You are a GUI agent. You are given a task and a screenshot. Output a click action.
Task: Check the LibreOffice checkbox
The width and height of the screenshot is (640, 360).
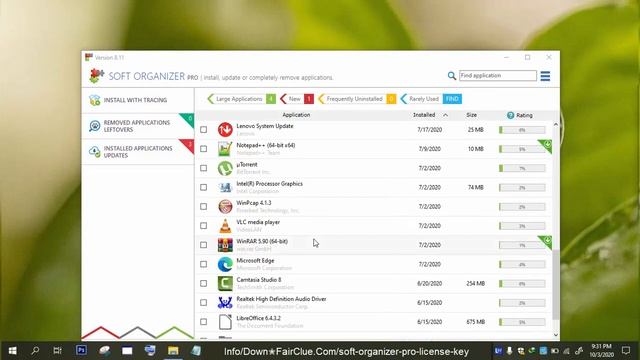coord(204,322)
